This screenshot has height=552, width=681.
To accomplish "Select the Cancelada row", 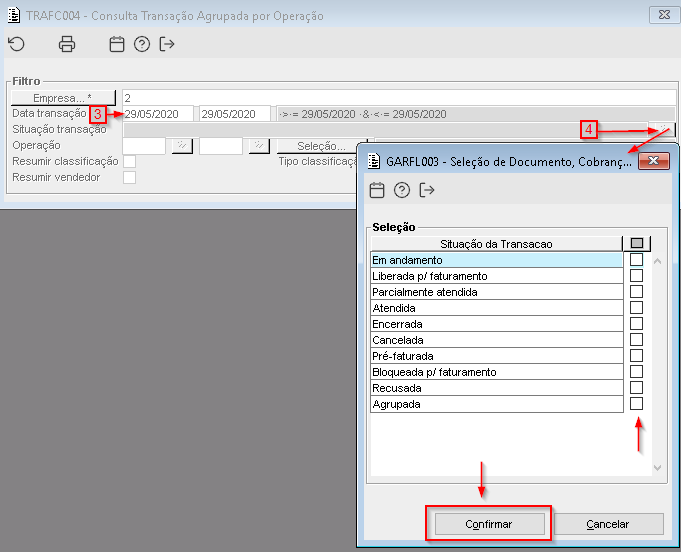I will [x=496, y=340].
